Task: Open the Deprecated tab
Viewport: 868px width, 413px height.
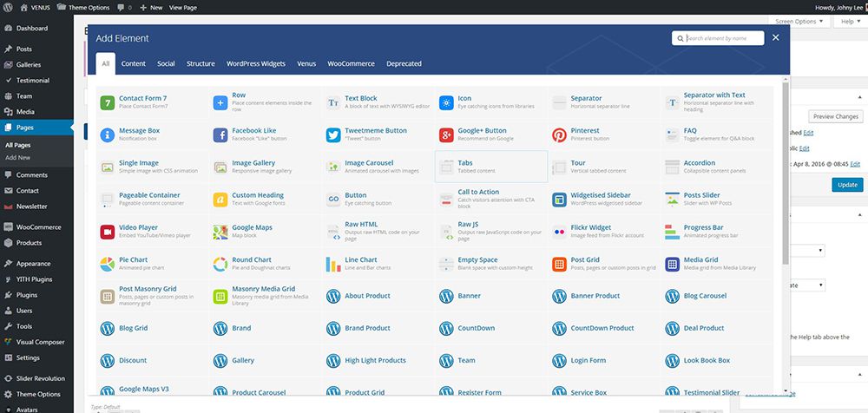Action: (x=404, y=63)
